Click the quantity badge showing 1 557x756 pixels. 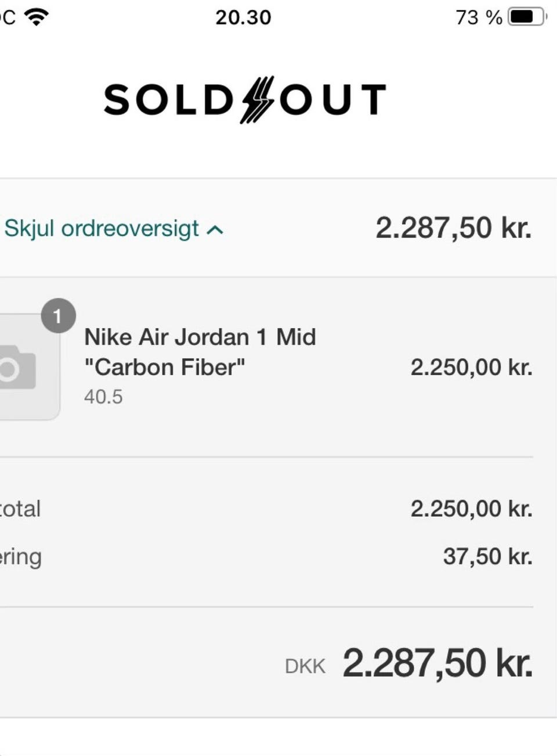58,316
